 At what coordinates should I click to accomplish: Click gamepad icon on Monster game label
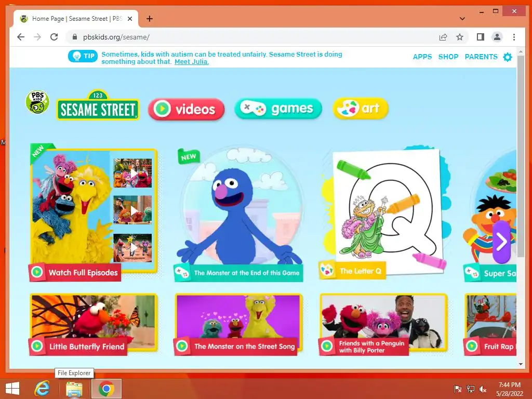point(182,273)
